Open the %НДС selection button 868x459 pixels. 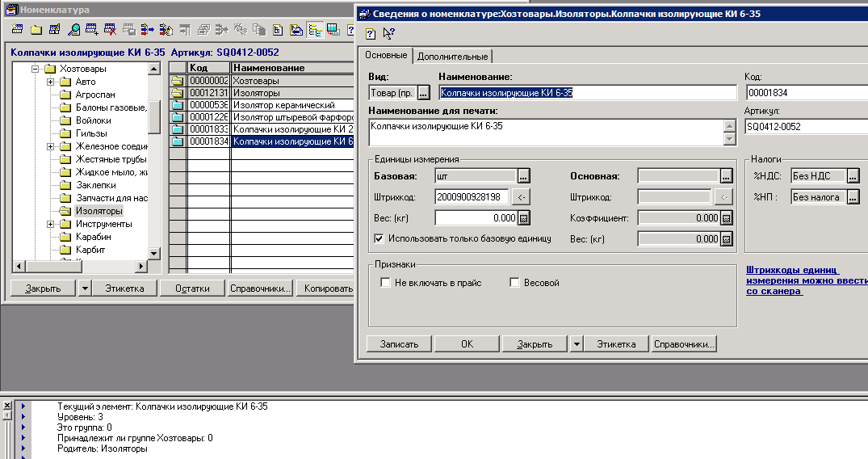coord(853,176)
